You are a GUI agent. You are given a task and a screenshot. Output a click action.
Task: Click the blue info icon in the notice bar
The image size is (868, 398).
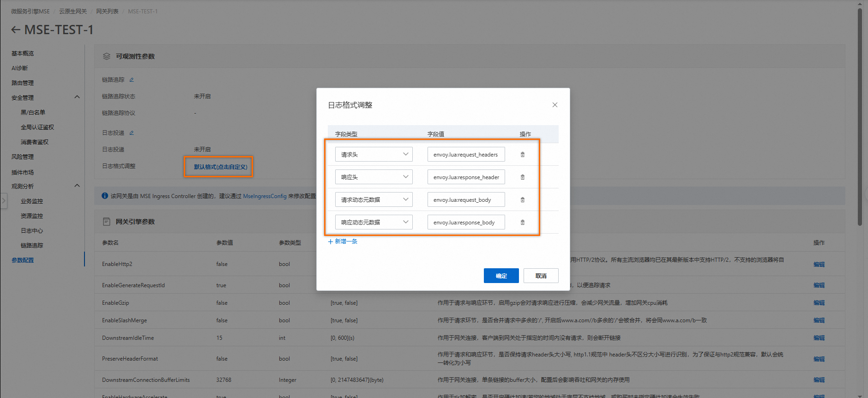(105, 196)
